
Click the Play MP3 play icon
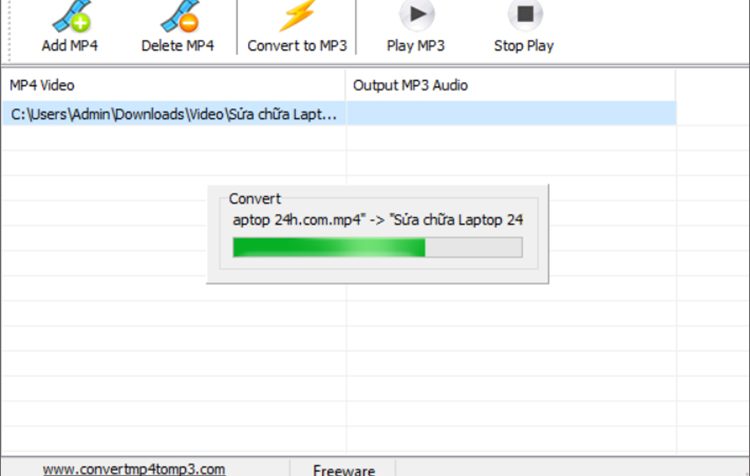417,15
